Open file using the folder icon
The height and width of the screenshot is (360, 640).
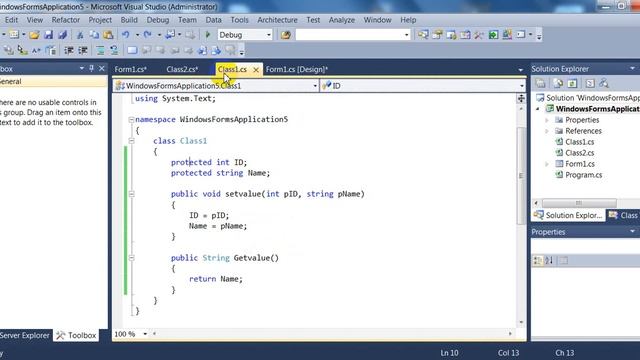(x=34, y=35)
